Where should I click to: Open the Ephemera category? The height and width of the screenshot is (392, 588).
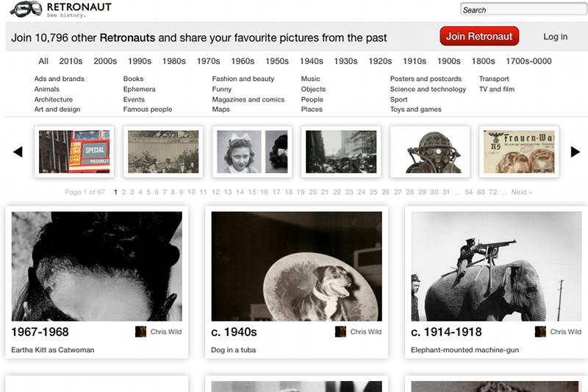[139, 89]
